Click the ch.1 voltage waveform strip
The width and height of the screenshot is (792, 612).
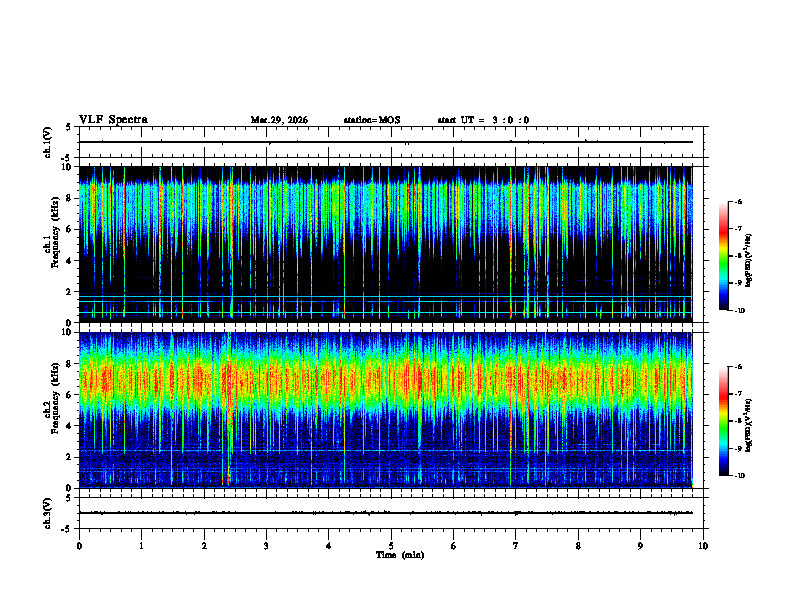pos(391,142)
